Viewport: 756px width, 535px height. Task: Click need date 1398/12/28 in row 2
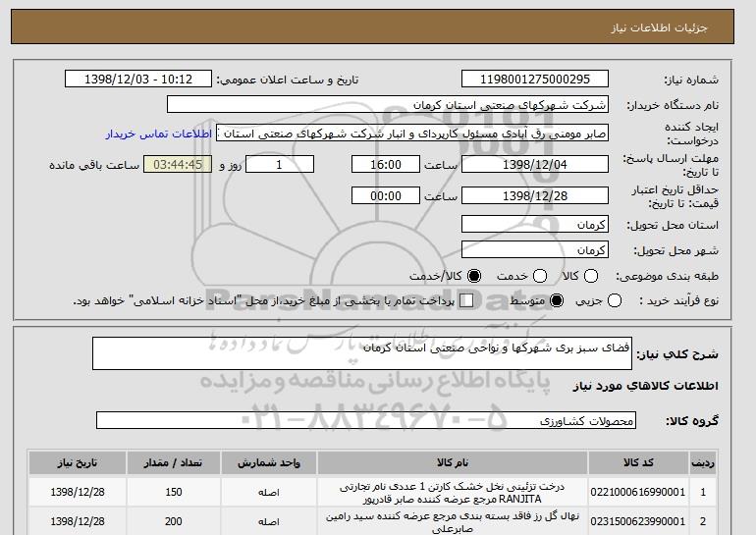[x=78, y=521]
